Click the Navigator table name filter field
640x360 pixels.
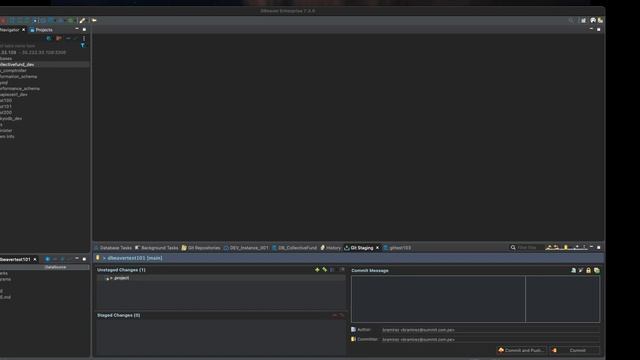point(39,46)
